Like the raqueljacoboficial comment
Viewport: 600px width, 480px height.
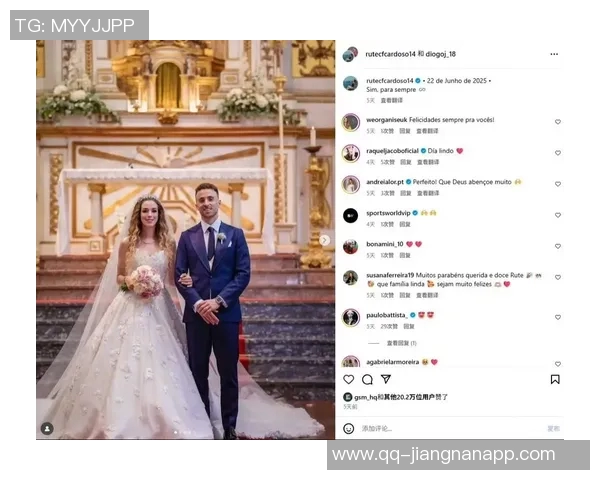[x=558, y=153]
